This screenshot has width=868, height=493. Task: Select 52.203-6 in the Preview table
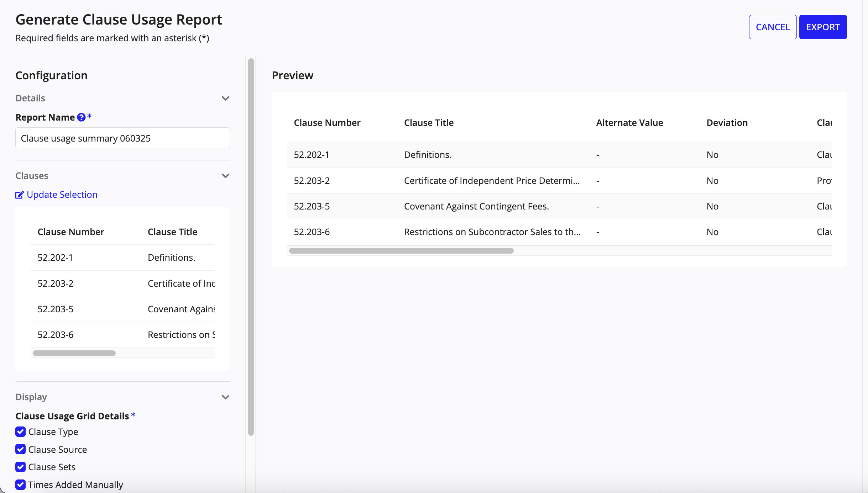[312, 232]
